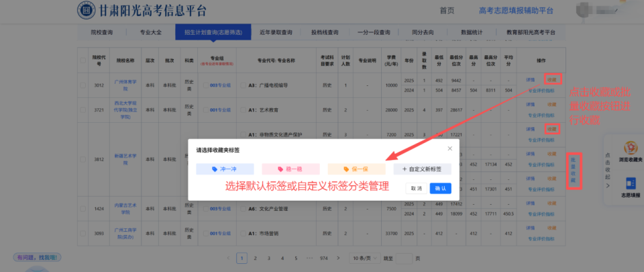This screenshot has height=272, width=644.
Task: Click 收藏 for the 市场营销 row
Action: (x=552, y=228)
